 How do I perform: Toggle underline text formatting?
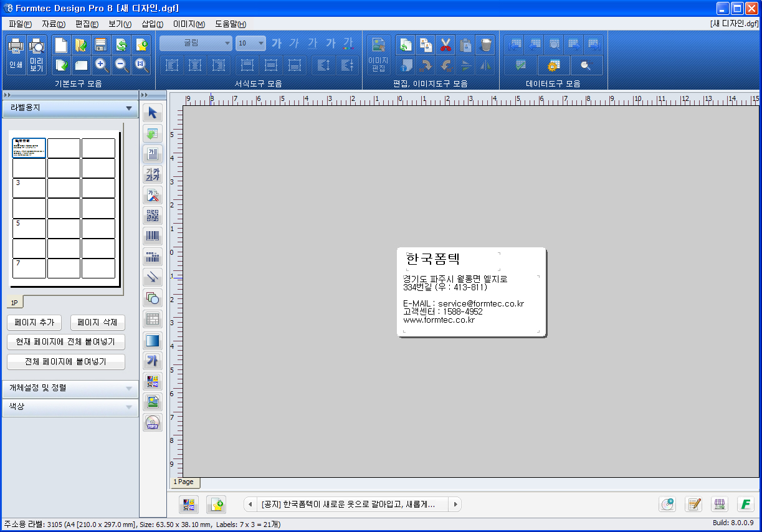[x=312, y=43]
